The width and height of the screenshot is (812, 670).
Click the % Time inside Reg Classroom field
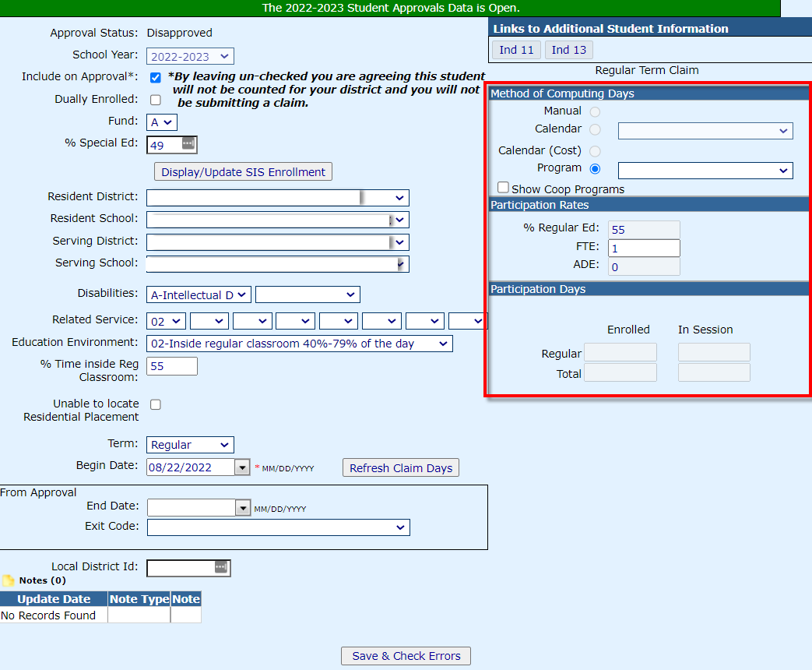click(172, 366)
